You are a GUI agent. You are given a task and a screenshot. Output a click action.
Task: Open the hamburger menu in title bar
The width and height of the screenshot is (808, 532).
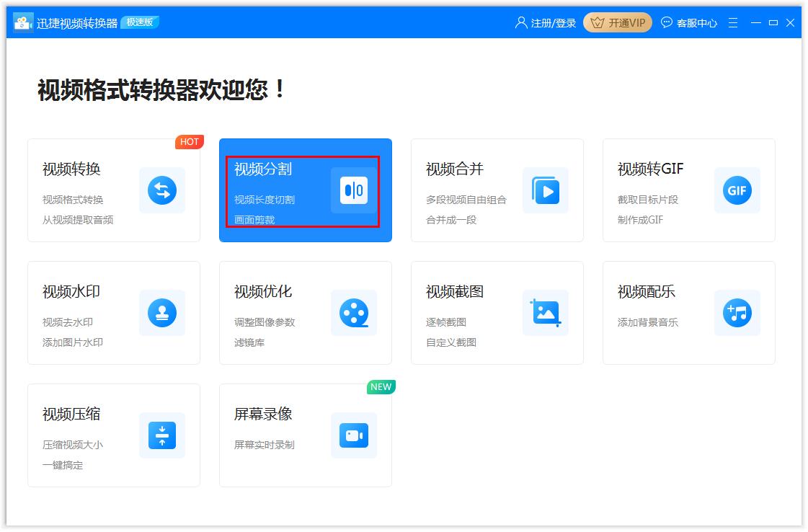(733, 22)
